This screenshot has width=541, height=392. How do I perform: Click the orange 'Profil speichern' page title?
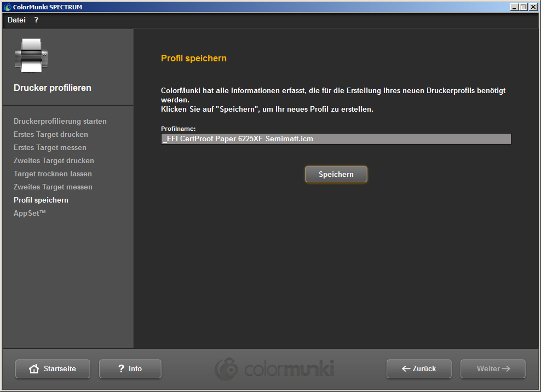194,58
